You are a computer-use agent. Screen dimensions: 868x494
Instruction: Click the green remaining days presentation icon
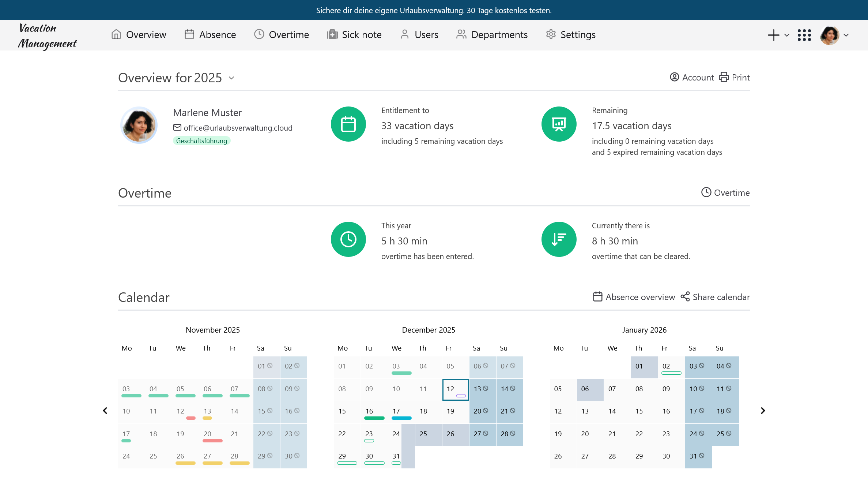pyautogui.click(x=559, y=124)
